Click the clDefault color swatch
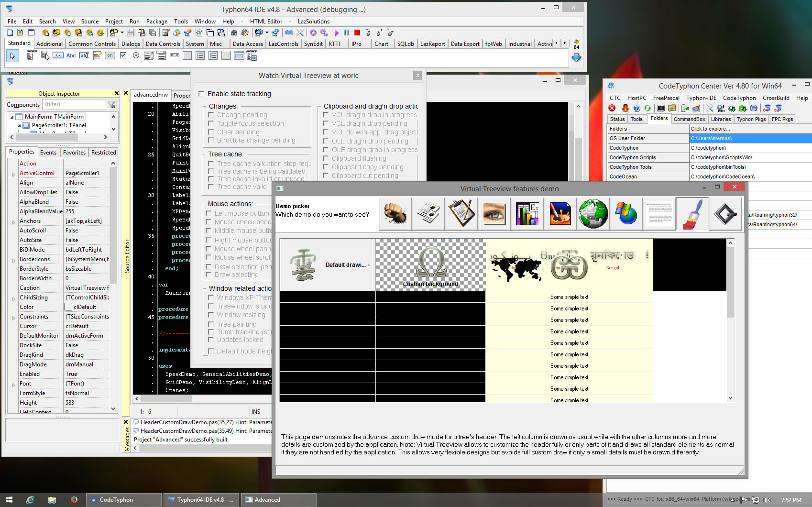The height and width of the screenshot is (507, 812). tap(68, 307)
